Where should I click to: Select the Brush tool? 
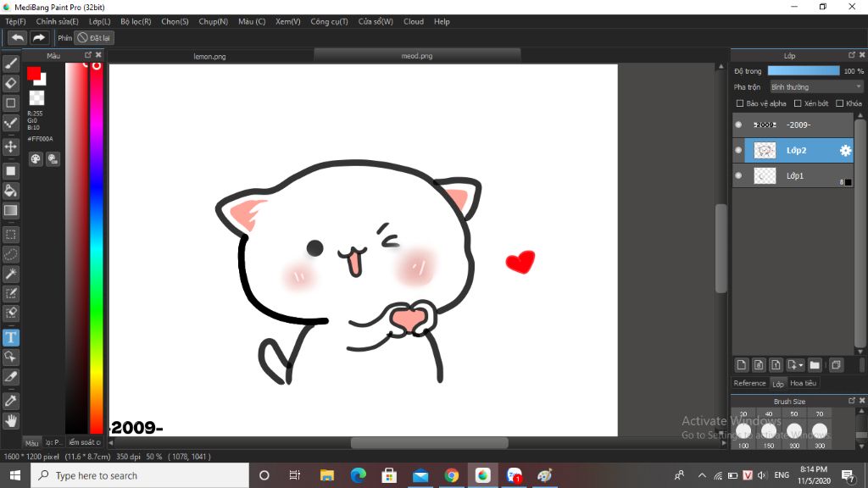10,64
